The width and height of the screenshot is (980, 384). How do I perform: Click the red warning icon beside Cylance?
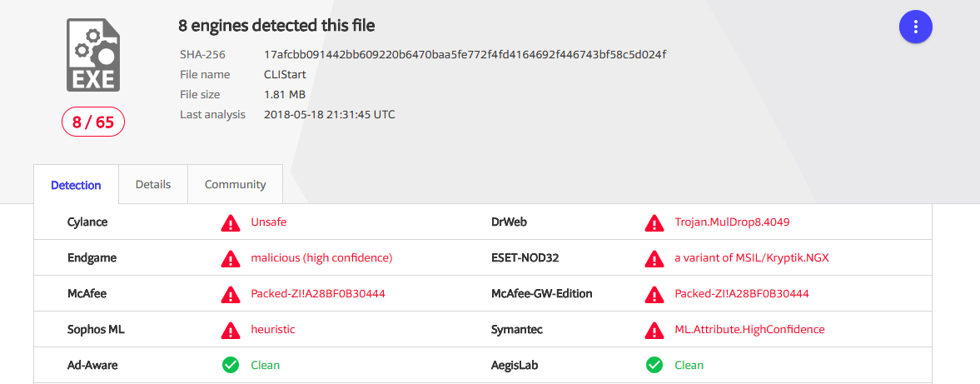231,223
